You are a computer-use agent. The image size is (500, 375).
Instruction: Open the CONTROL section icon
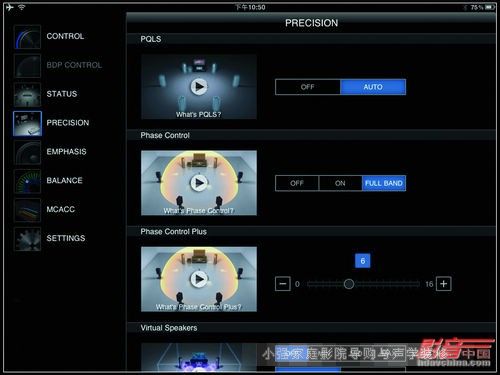tap(27, 37)
